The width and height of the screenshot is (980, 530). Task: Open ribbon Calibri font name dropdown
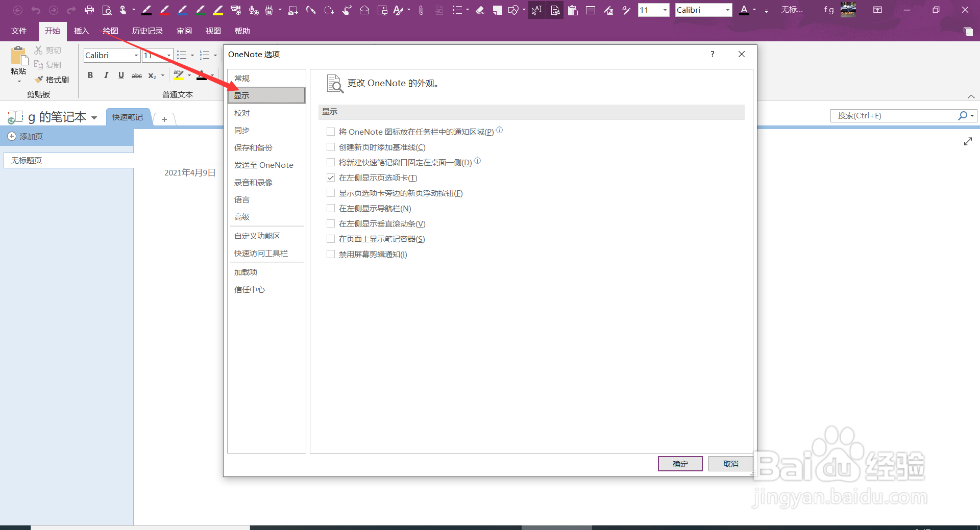point(136,55)
